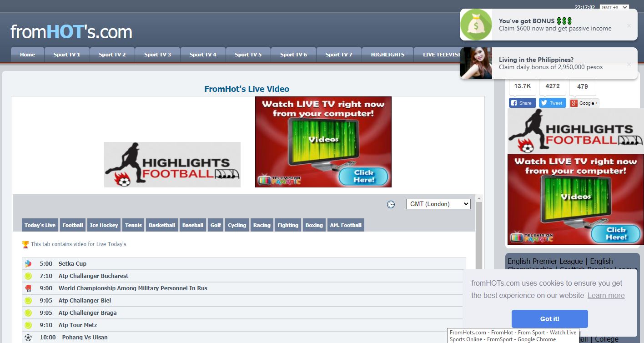
Task: Open Watch LIVE TV ad in main content
Action: click(x=323, y=142)
